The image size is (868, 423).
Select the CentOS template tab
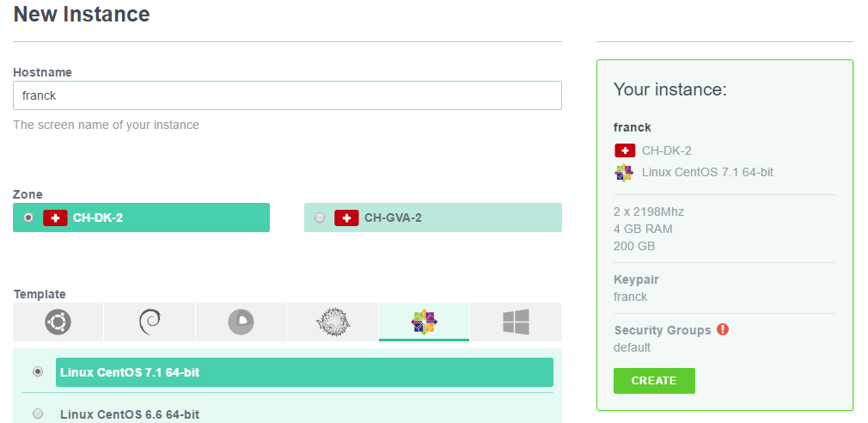424,322
